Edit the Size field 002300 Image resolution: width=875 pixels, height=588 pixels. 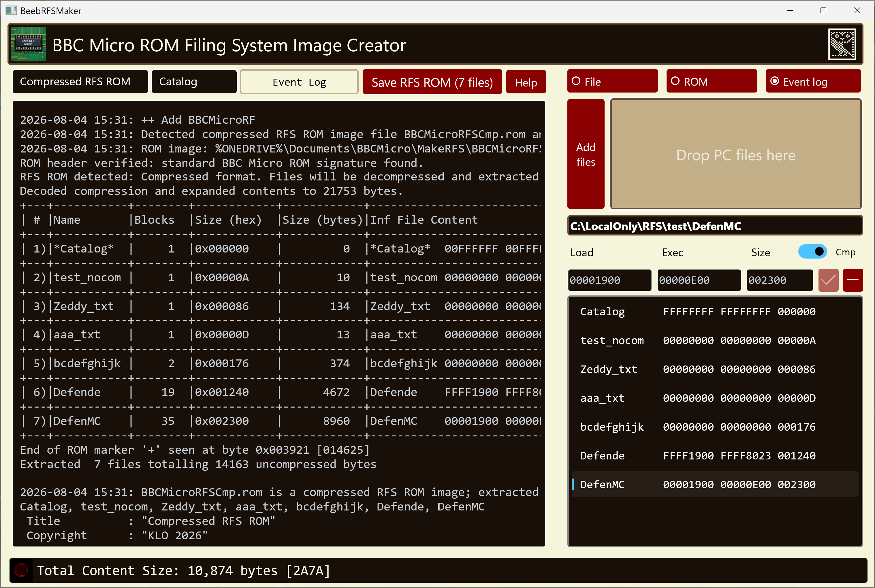coord(779,280)
